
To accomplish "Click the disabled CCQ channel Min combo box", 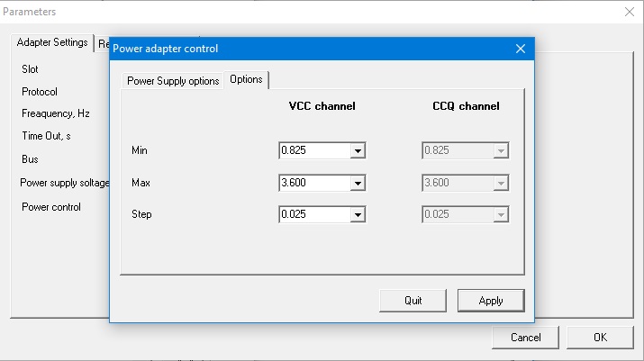I will click(465, 151).
